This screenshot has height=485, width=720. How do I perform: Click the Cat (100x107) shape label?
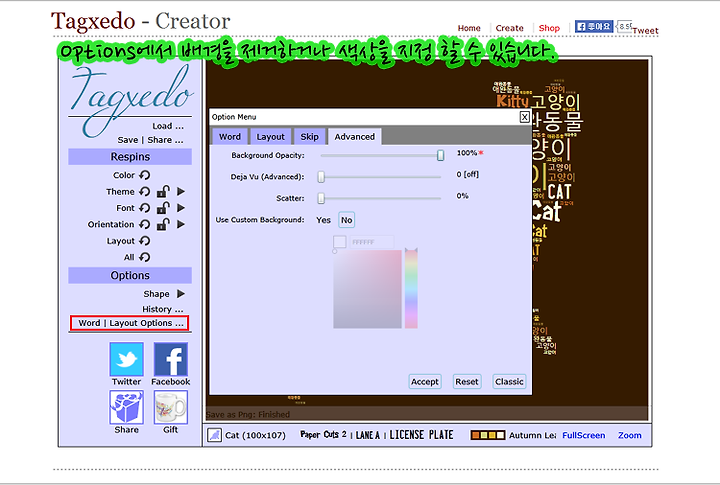[255, 435]
